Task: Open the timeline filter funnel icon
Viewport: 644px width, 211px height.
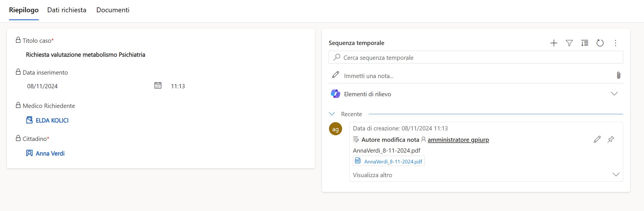Action: pyautogui.click(x=569, y=43)
